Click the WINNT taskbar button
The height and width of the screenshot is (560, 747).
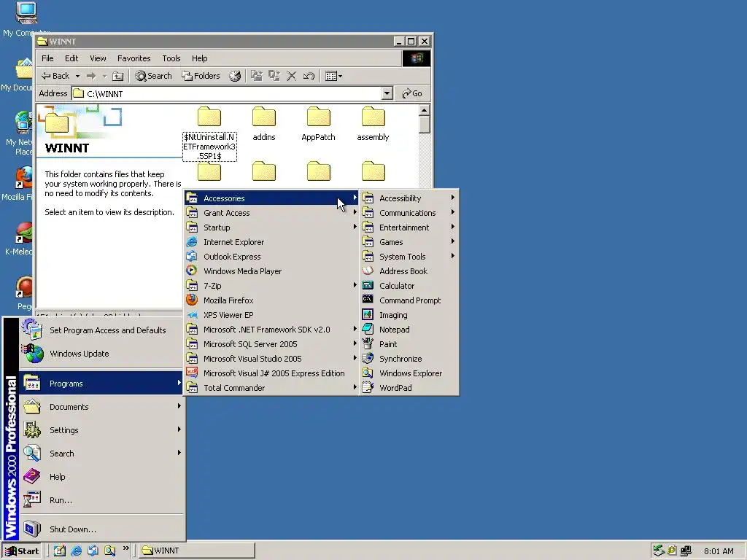[197, 551]
